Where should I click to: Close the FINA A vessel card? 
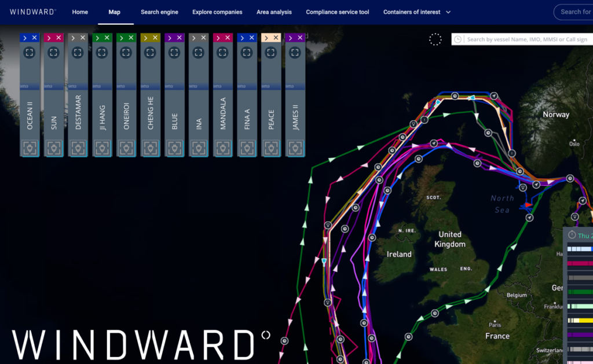tap(252, 38)
